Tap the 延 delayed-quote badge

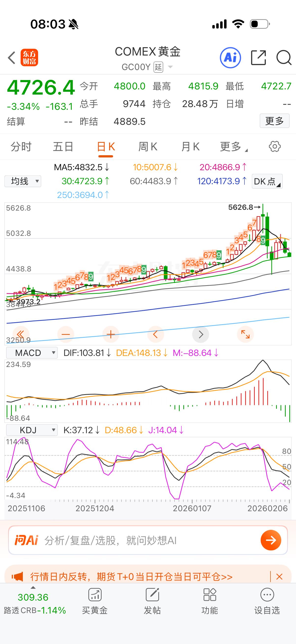[x=158, y=67]
